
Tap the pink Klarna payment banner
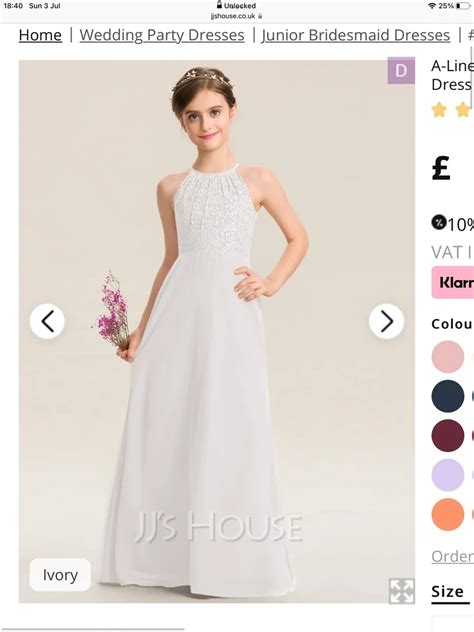tap(453, 282)
